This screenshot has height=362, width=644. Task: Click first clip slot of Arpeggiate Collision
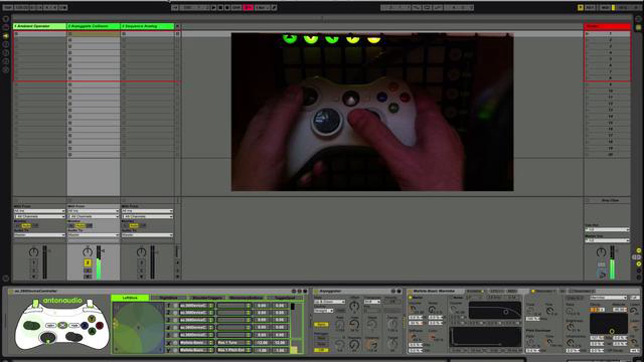93,34
